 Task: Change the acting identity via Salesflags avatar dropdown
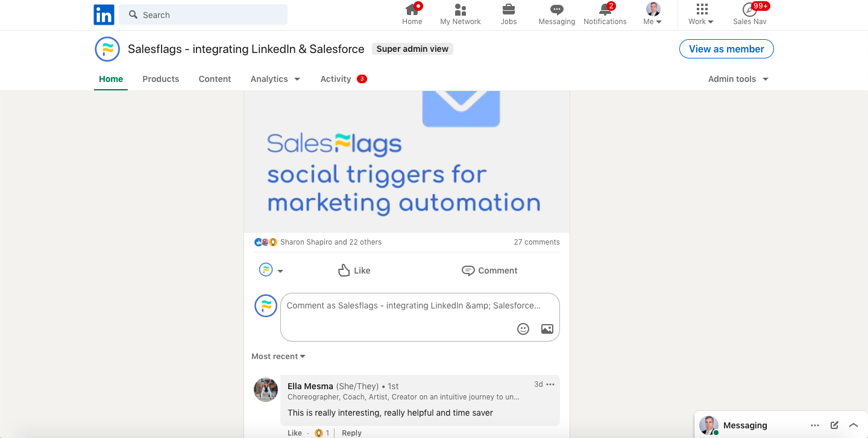[271, 271]
